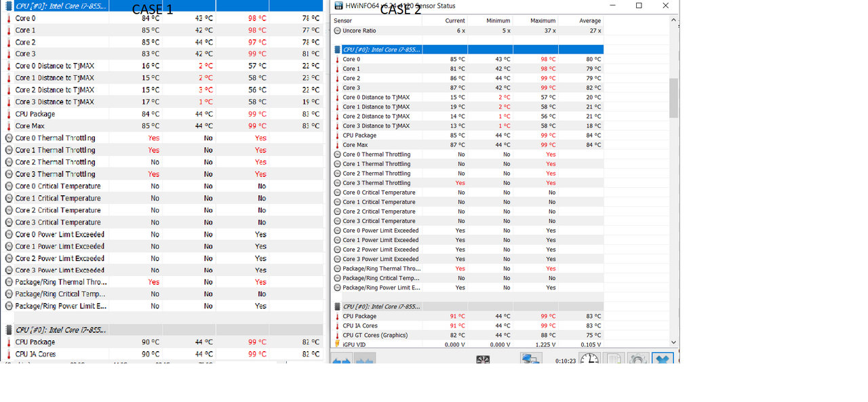
Task: Click the thermometer icon of CPU IA Cores in Case 1 panel
Action: 9,354
